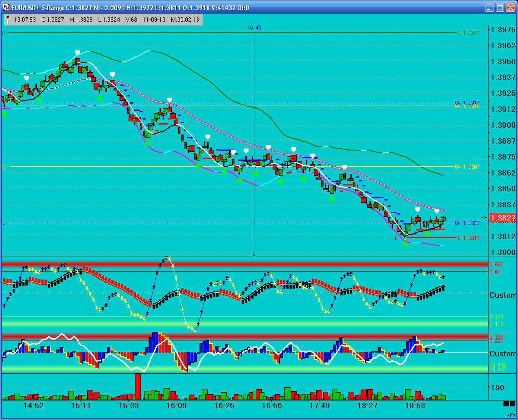
Task: Click 17:49 on the time axis
Action: coord(320,405)
